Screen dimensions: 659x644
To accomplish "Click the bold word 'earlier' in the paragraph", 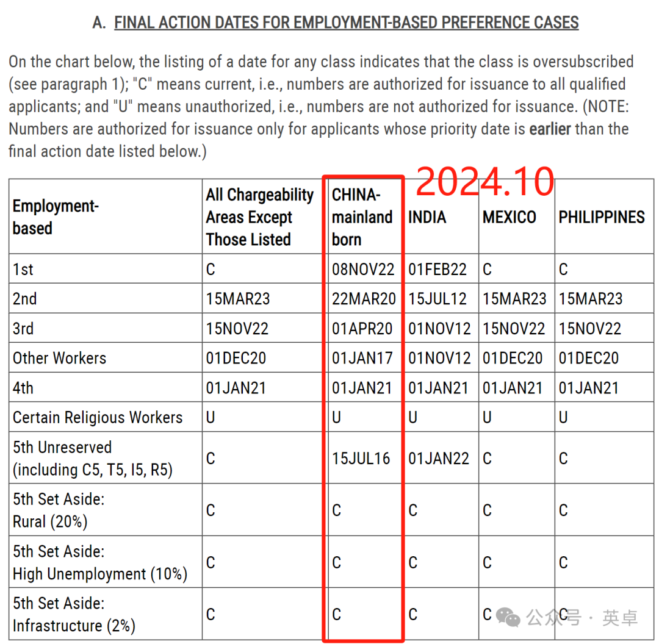I will (550, 129).
